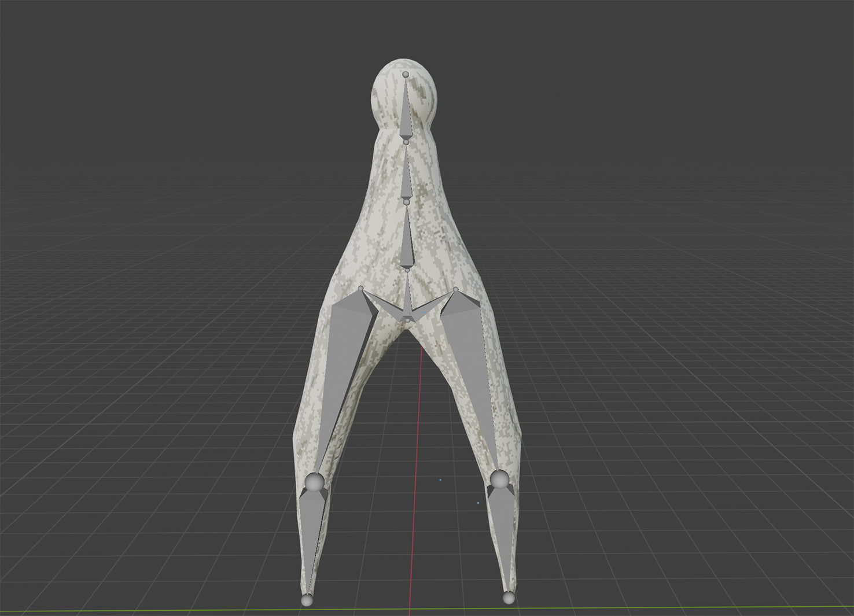Click the green Y axis line
Image resolution: width=854 pixels, height=616 pixels.
pyautogui.click(x=427, y=610)
